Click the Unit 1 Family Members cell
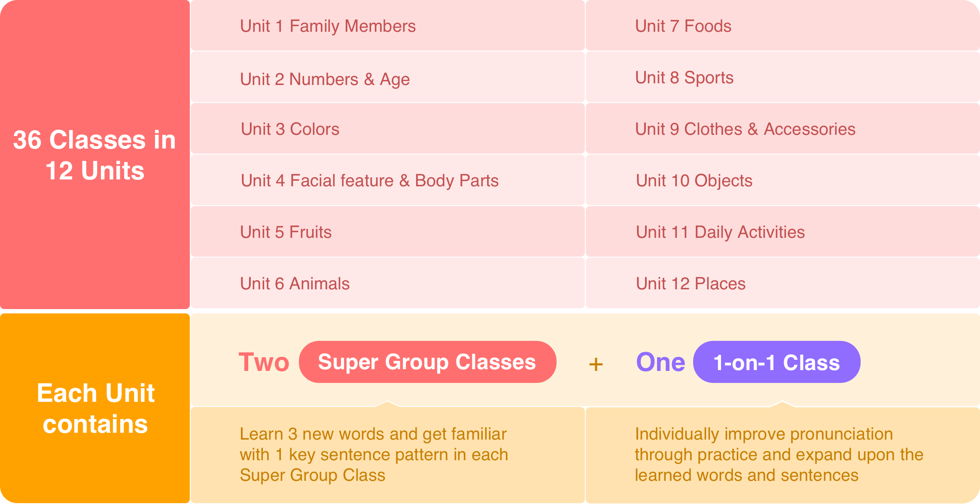Viewport: 980px width, 504px height. [328, 26]
